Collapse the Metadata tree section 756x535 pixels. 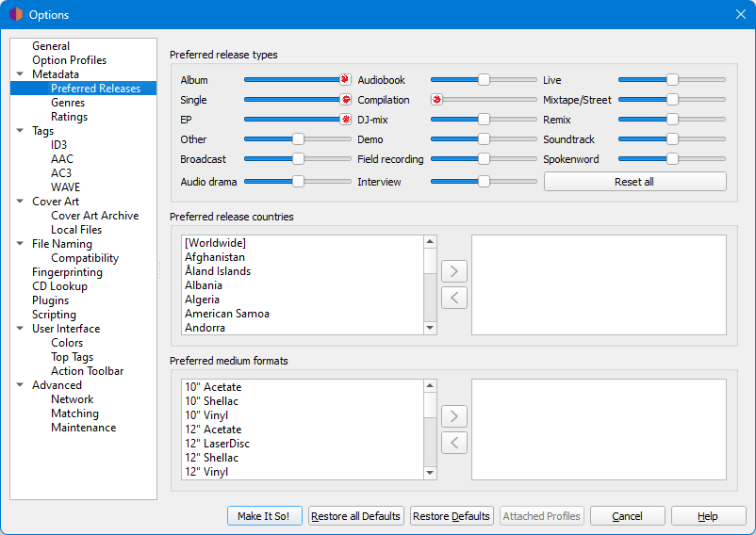[20, 74]
